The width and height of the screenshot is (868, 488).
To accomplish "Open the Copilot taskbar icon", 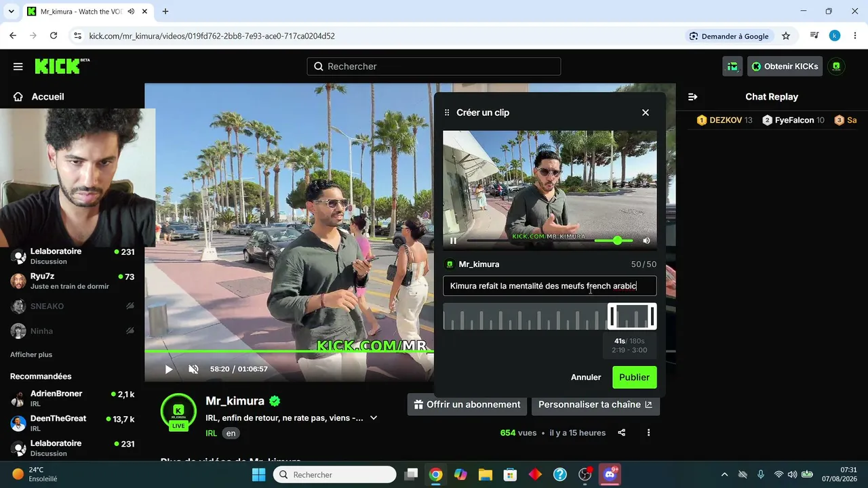I will (460, 474).
